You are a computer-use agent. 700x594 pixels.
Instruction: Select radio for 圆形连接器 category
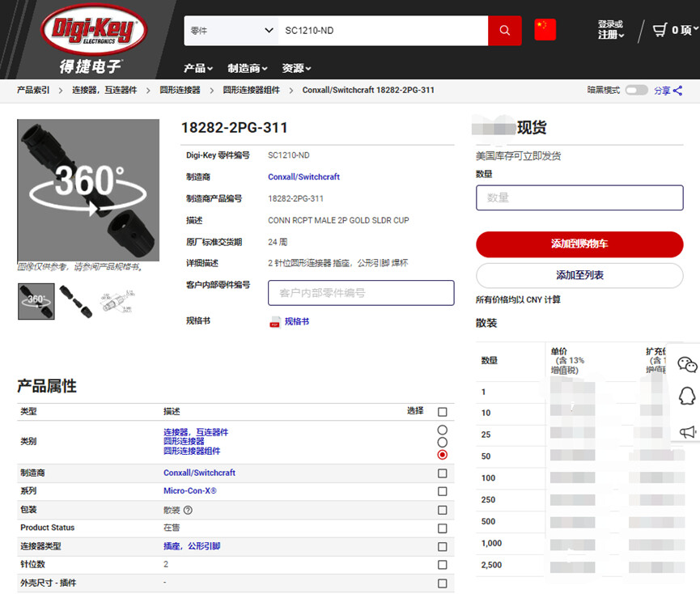[443, 443]
